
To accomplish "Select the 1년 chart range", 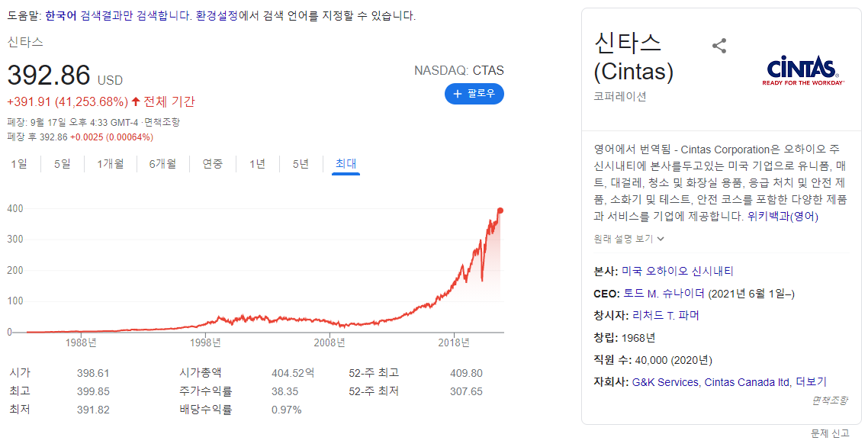I will click(x=257, y=164).
